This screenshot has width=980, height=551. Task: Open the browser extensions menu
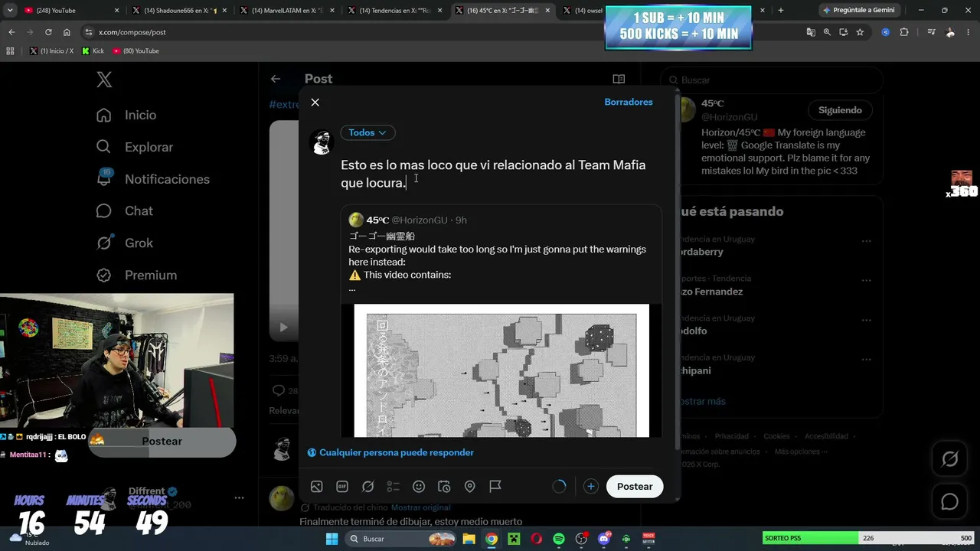pos(904,32)
